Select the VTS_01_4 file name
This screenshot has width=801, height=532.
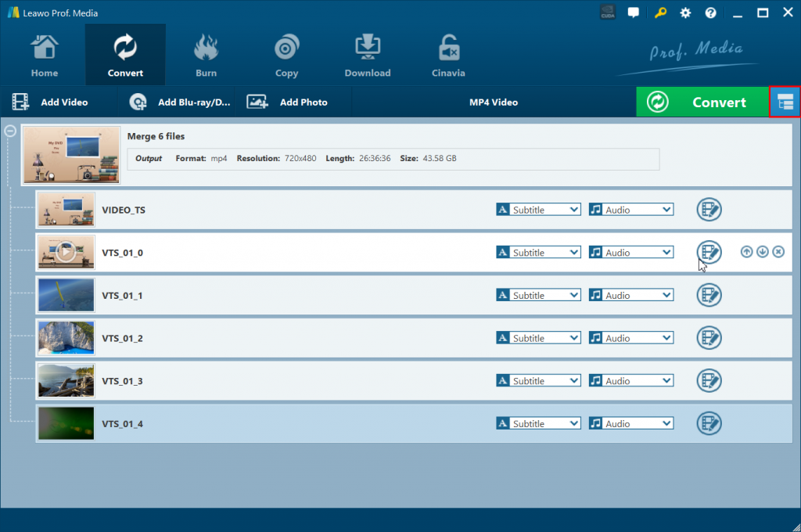pyautogui.click(x=122, y=424)
